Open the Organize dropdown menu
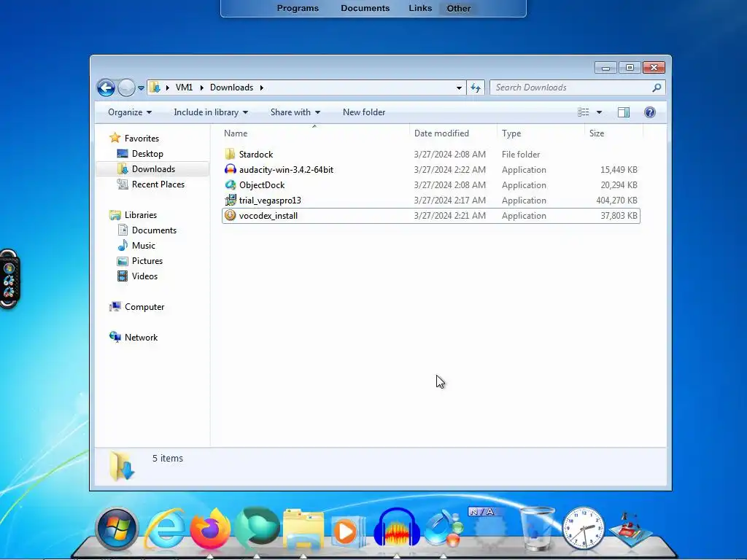The height and width of the screenshot is (560, 747). pos(130,112)
